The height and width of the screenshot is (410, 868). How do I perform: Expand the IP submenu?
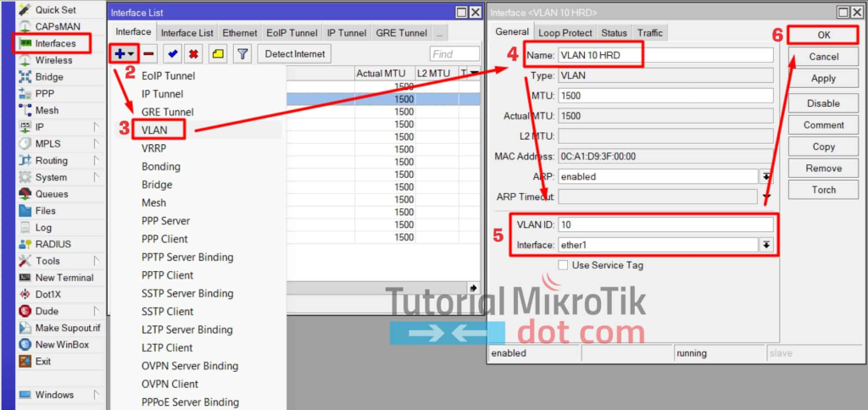click(x=96, y=127)
